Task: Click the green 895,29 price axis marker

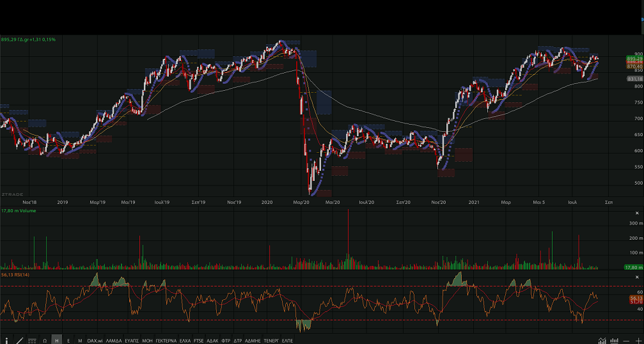Action: point(634,58)
